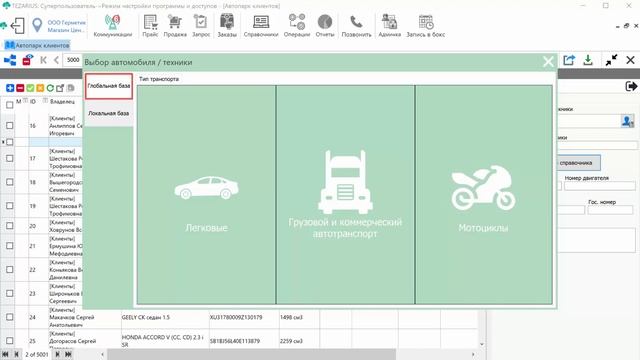The image size is (640, 360).
Task: Click the Позвонить phone icon
Action: (x=356, y=26)
